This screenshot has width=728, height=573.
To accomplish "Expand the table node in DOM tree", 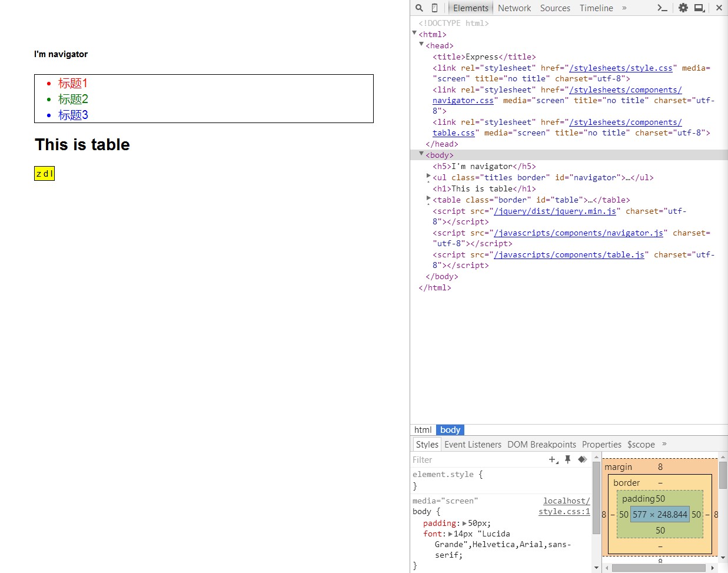I will click(x=428, y=198).
